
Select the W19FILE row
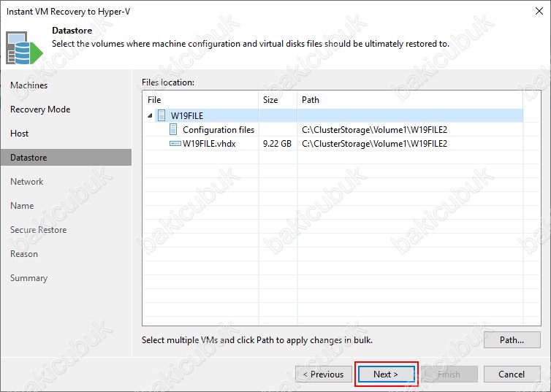tap(333, 115)
